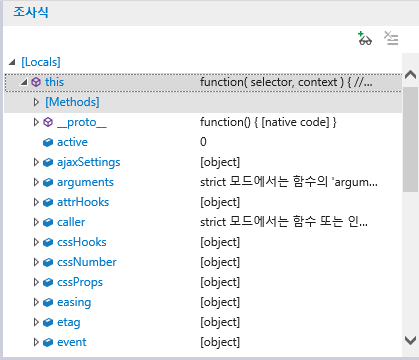Image resolution: width=419 pixels, height=360 pixels.
Task: Click the scrollbar down arrow
Action: (410, 340)
